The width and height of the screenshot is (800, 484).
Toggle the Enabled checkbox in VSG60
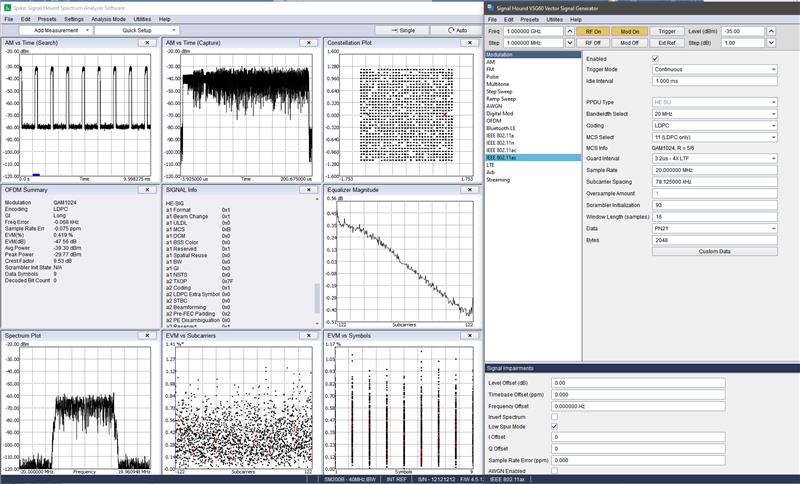point(656,59)
